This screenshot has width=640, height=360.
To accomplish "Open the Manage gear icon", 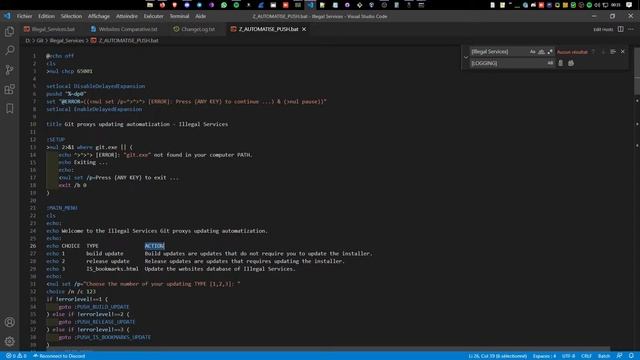I will tap(9, 341).
